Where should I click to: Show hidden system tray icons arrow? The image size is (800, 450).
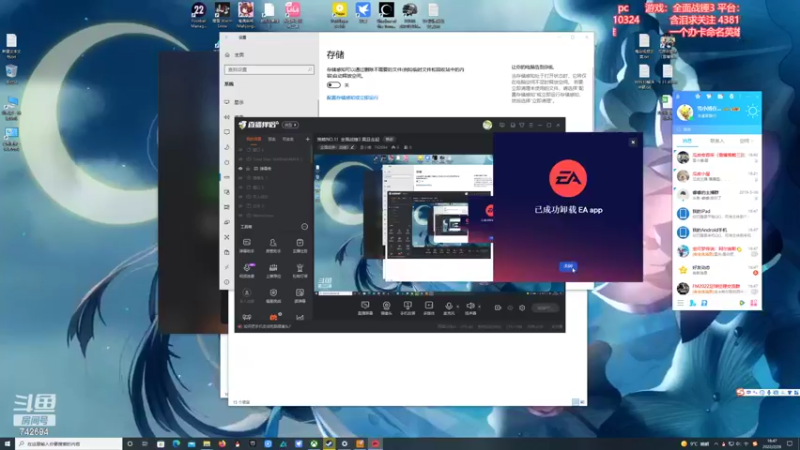click(x=715, y=444)
